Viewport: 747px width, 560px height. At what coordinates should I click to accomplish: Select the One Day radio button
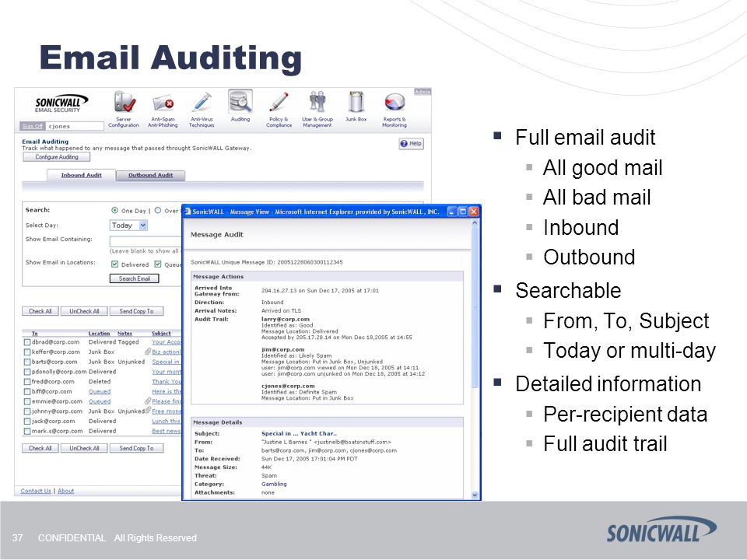pyautogui.click(x=115, y=211)
